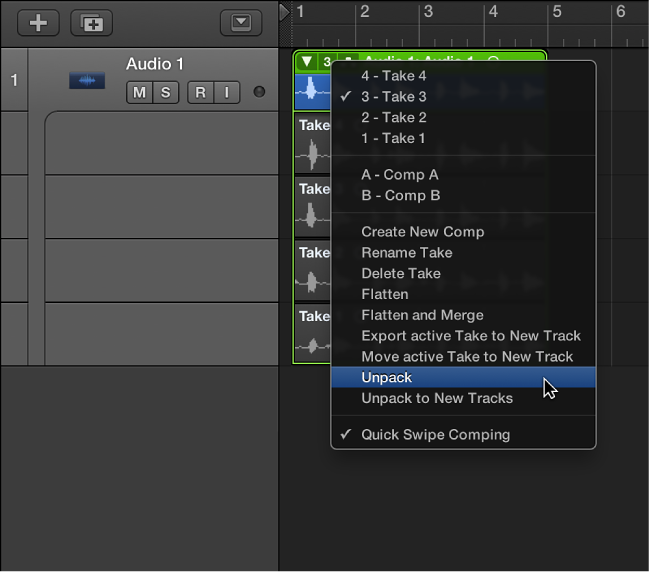Select Unpack to New Tracks
The width and height of the screenshot is (650, 572).
pos(437,398)
